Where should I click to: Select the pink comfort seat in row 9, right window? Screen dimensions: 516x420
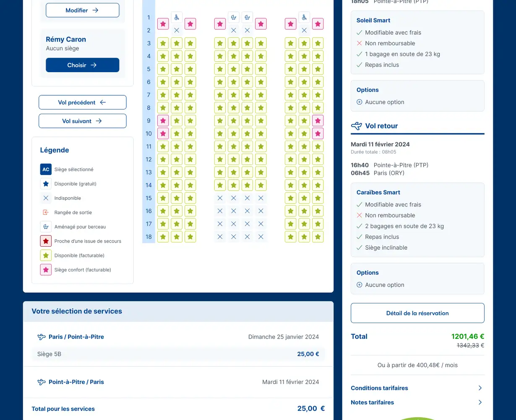(318, 121)
